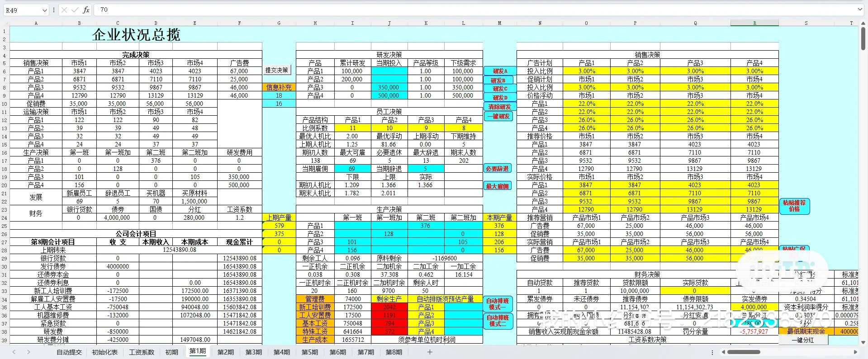The height and width of the screenshot is (359, 868).
Task: Click the 提交决策 button
Action: 277,70
